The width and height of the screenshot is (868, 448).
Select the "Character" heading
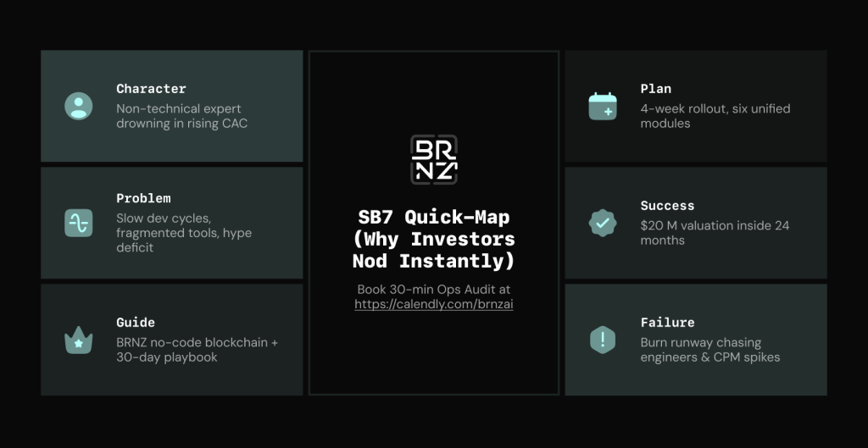tap(151, 88)
